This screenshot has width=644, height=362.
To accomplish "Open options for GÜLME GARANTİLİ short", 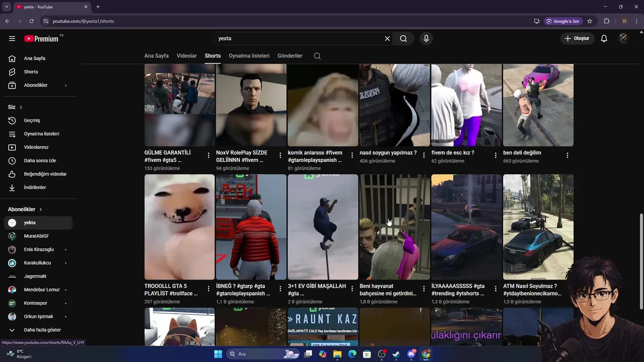I will pyautogui.click(x=209, y=155).
